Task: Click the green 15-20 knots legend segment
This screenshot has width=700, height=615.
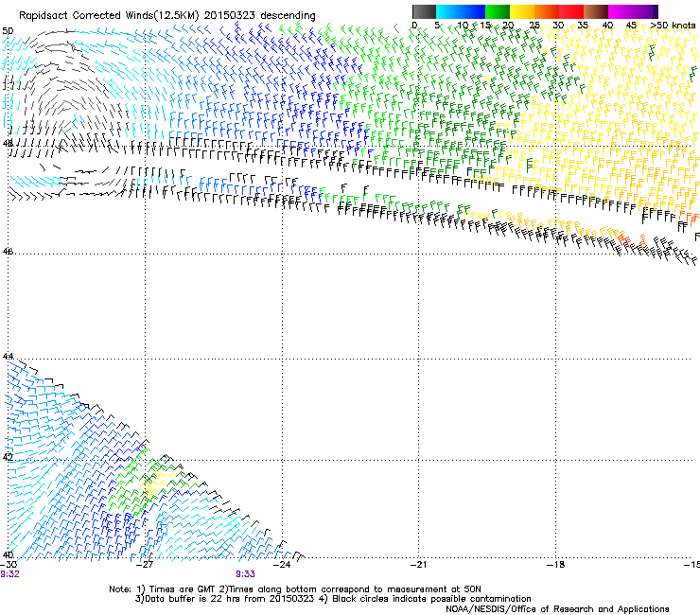Action: (x=498, y=11)
